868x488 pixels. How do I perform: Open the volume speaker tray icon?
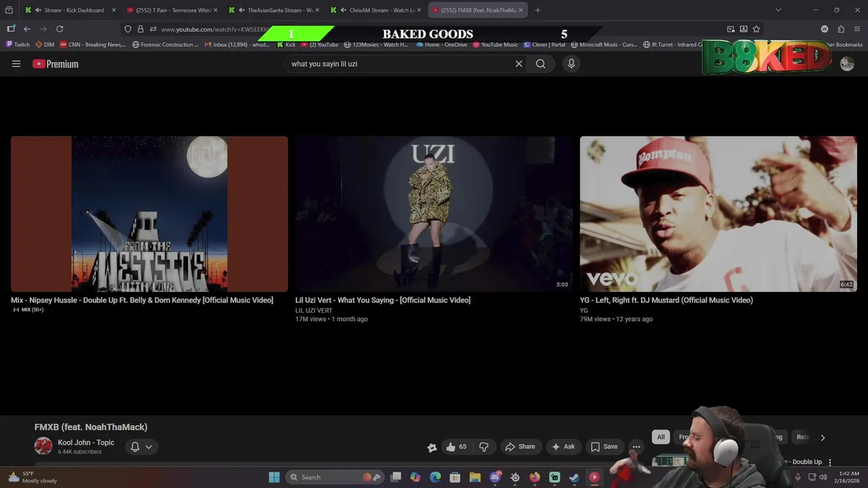coord(823,477)
